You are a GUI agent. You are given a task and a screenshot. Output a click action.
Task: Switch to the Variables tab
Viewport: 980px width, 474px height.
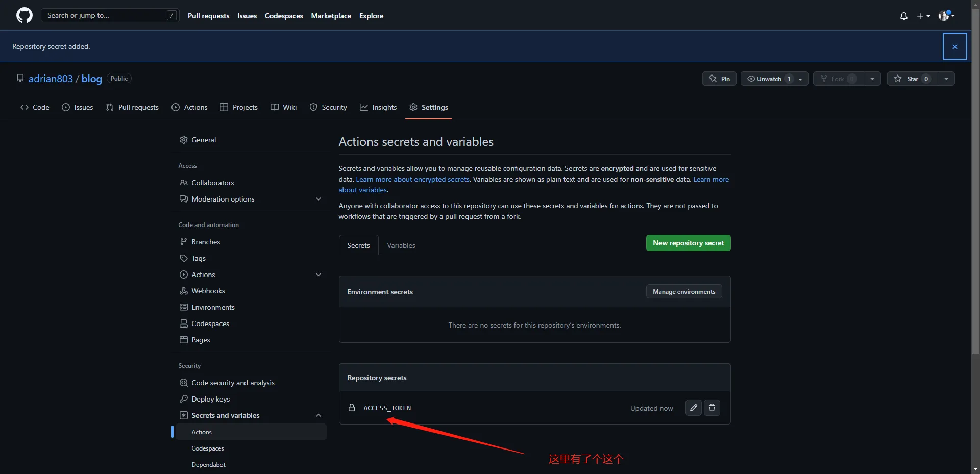401,245
